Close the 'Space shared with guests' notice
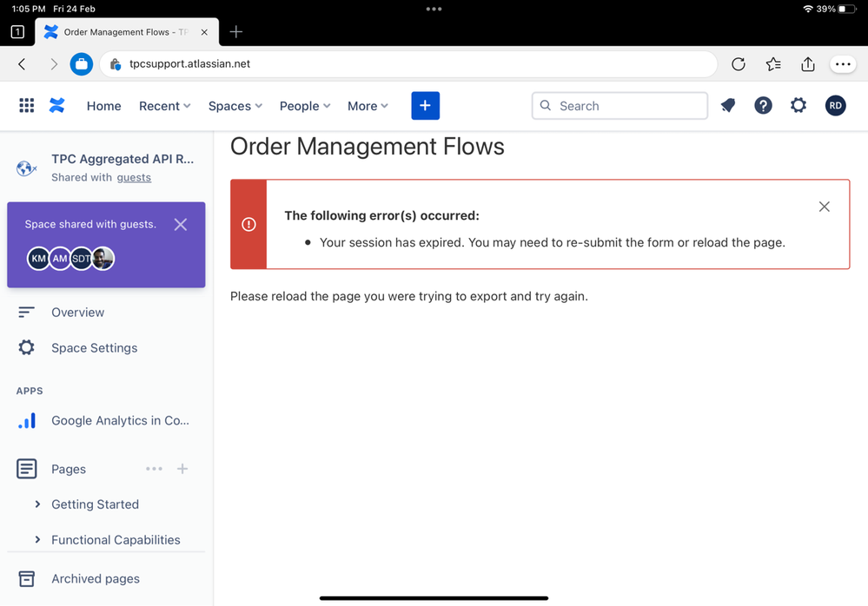The width and height of the screenshot is (868, 606). (181, 224)
